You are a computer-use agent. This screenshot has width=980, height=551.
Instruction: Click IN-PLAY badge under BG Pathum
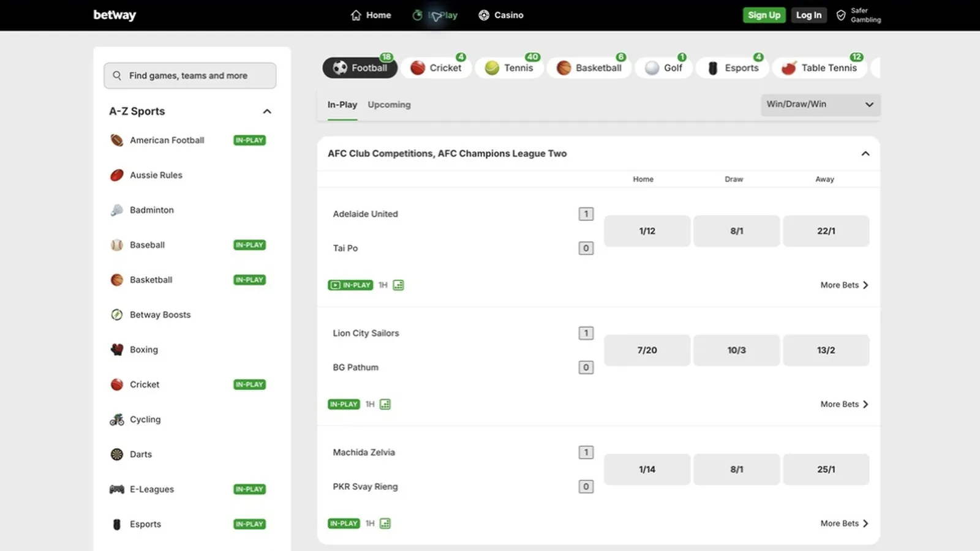[344, 405]
